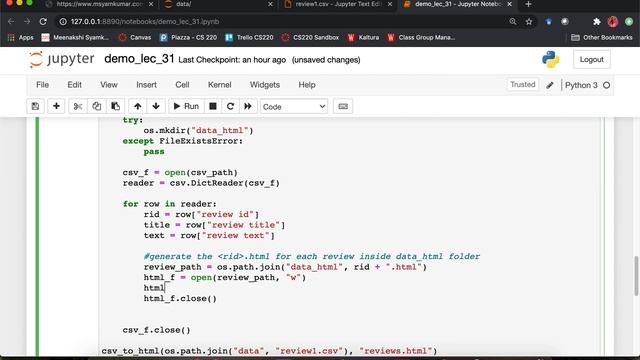Screen dimensions: 640x360
Task: Open the Help menu
Action: (x=307, y=85)
